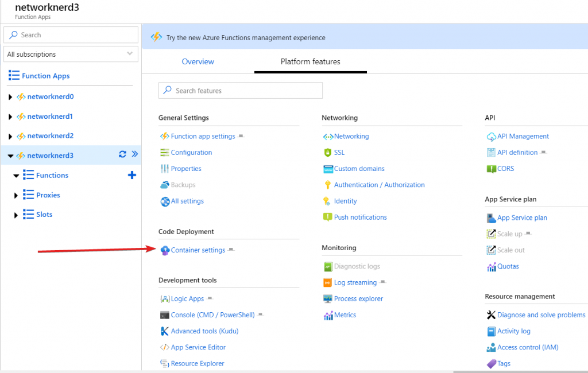
Task: Click the plus icon to add a function
Action: pos(132,175)
